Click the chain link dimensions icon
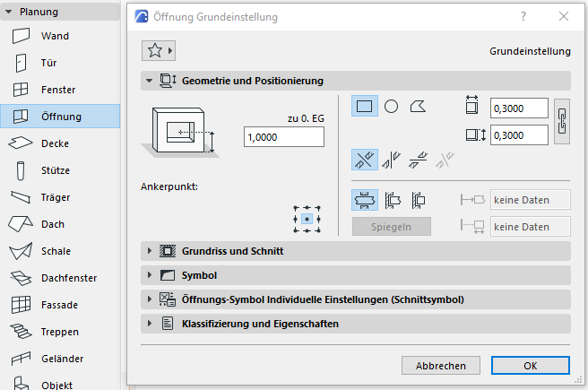 click(563, 120)
